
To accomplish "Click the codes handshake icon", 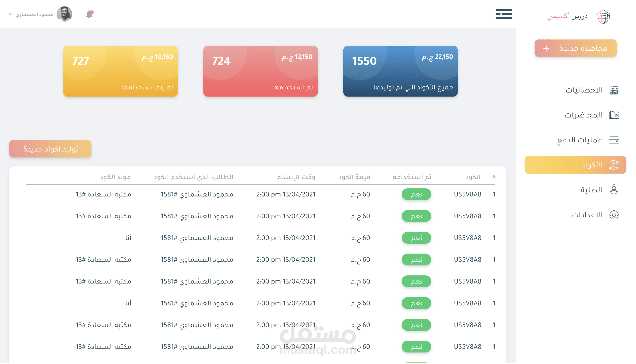I will (614, 165).
